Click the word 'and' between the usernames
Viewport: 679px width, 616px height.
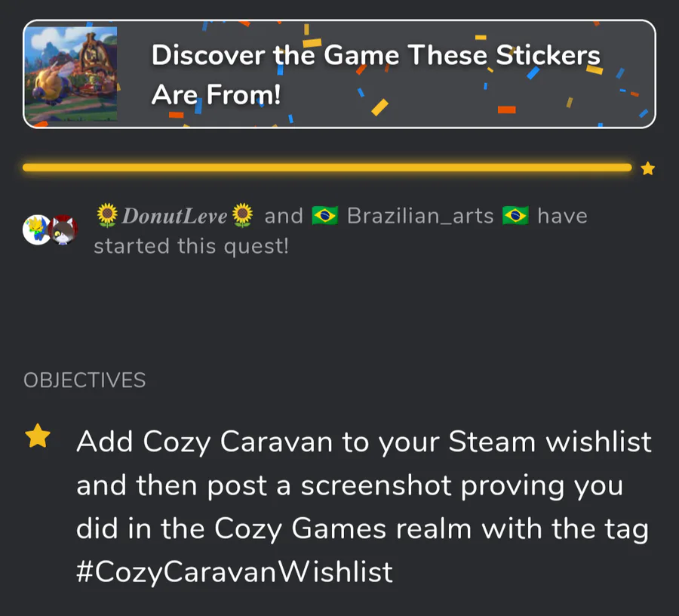click(x=284, y=216)
